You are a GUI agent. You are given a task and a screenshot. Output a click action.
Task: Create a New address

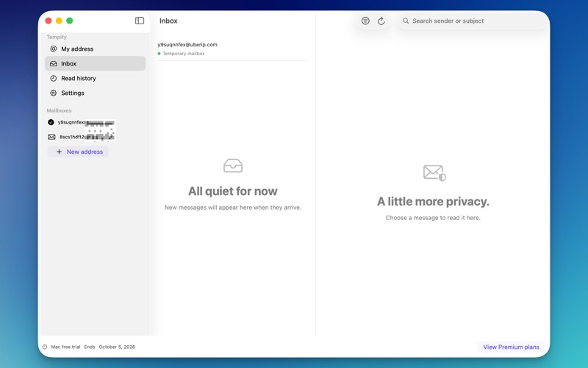[x=78, y=152]
